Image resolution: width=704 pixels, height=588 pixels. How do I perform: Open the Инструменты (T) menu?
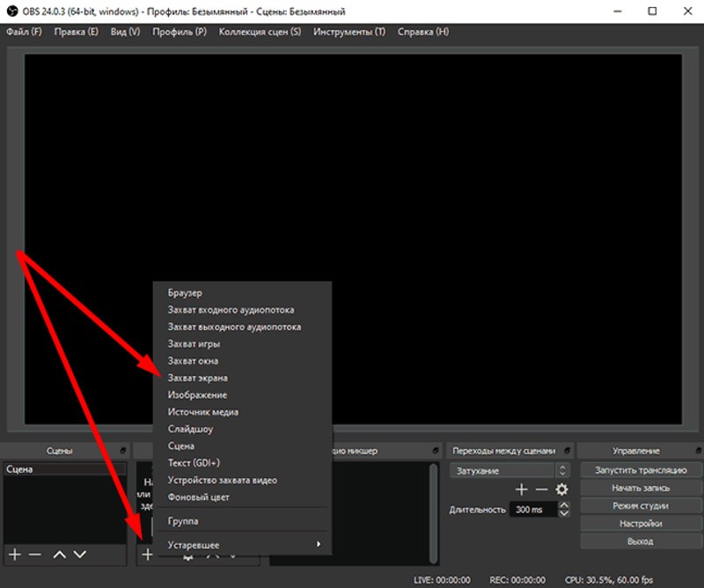pos(349,32)
